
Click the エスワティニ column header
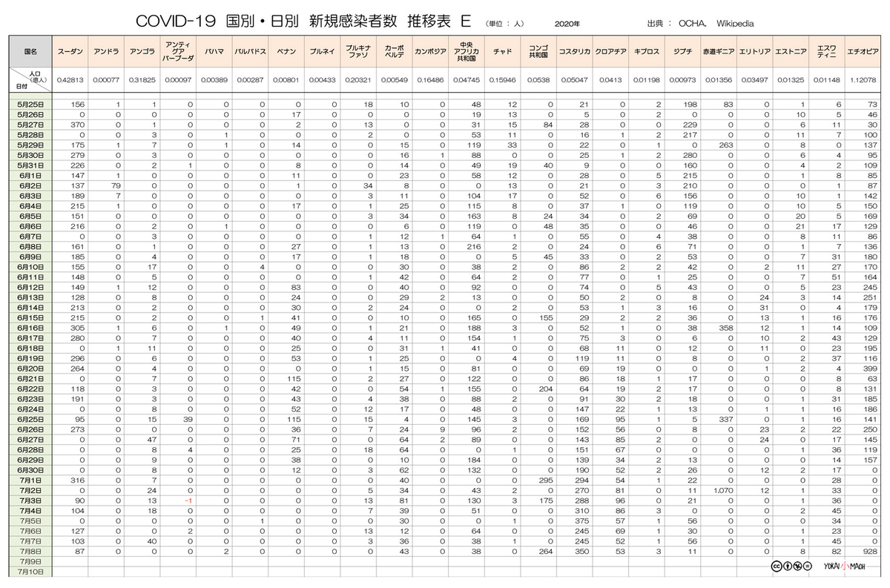coord(825,52)
